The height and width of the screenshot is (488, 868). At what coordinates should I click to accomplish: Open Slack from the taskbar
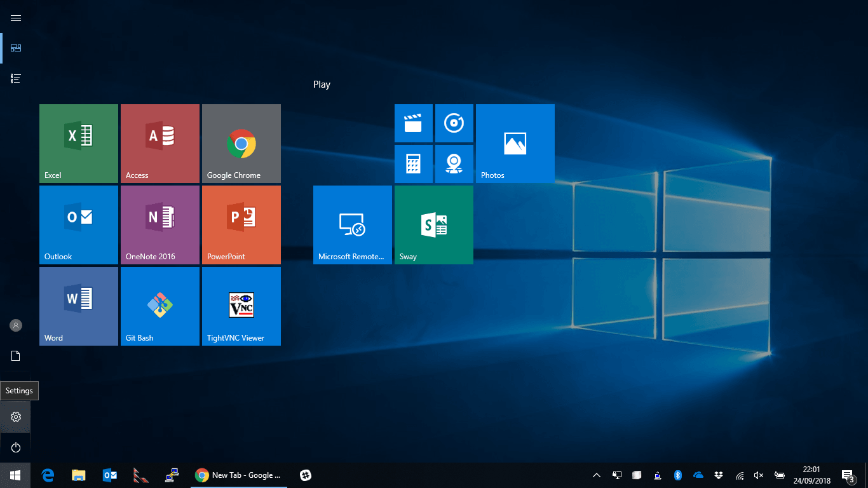306,475
